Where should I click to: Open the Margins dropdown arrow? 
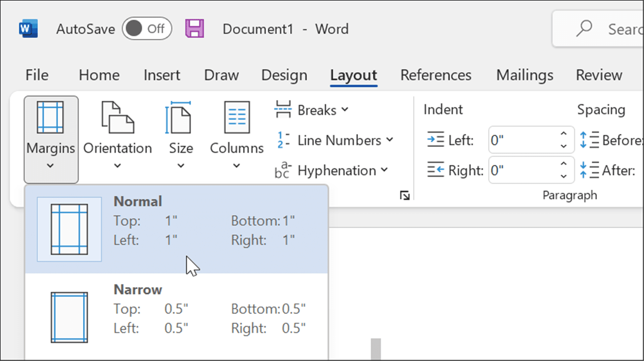tap(51, 166)
